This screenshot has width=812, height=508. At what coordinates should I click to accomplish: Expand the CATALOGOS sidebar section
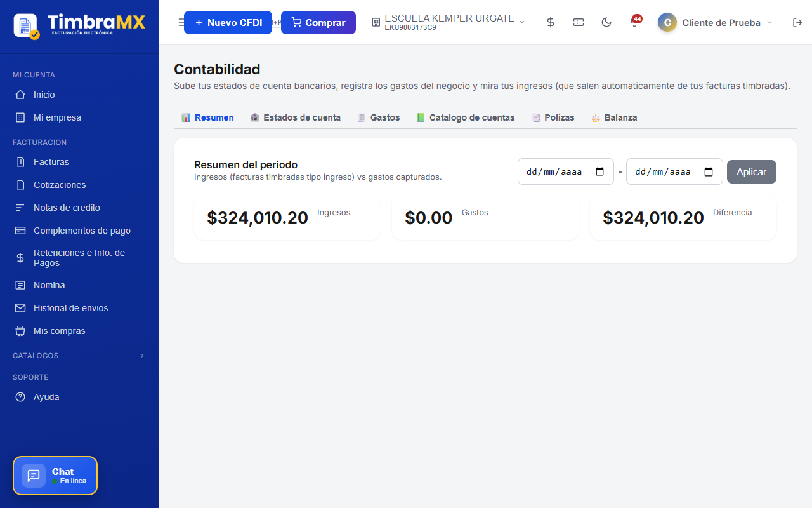pyautogui.click(x=79, y=356)
